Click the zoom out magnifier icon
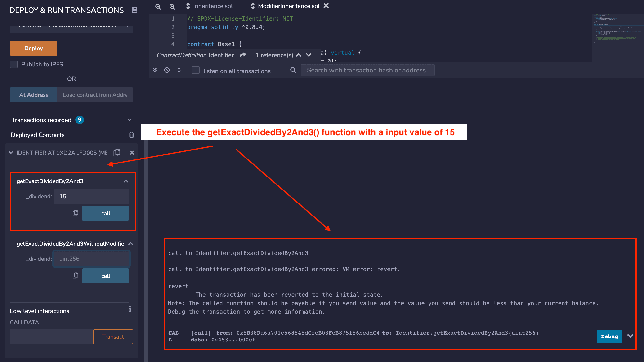The height and width of the screenshot is (362, 644). click(158, 6)
